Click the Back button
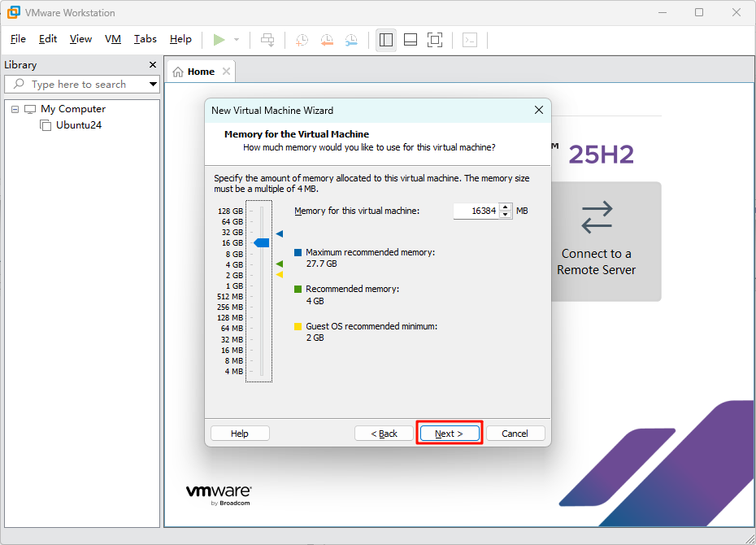This screenshot has height=545, width=756. click(384, 434)
